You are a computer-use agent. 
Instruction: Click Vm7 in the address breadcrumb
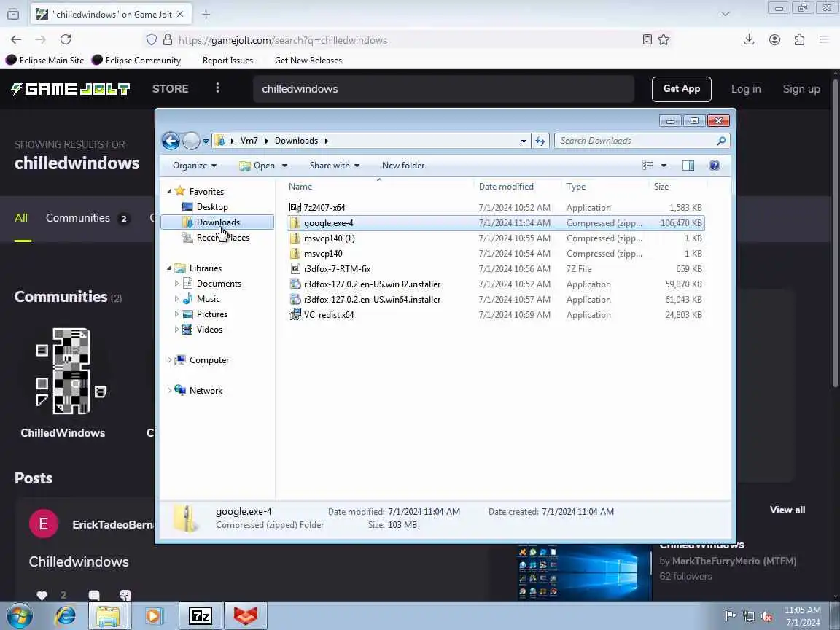[x=249, y=141]
